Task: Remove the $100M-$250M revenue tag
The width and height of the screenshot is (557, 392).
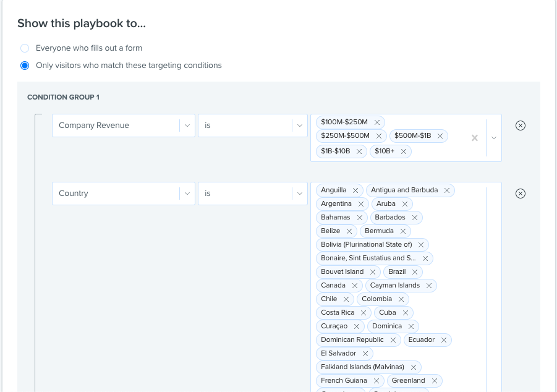Action: (x=377, y=122)
